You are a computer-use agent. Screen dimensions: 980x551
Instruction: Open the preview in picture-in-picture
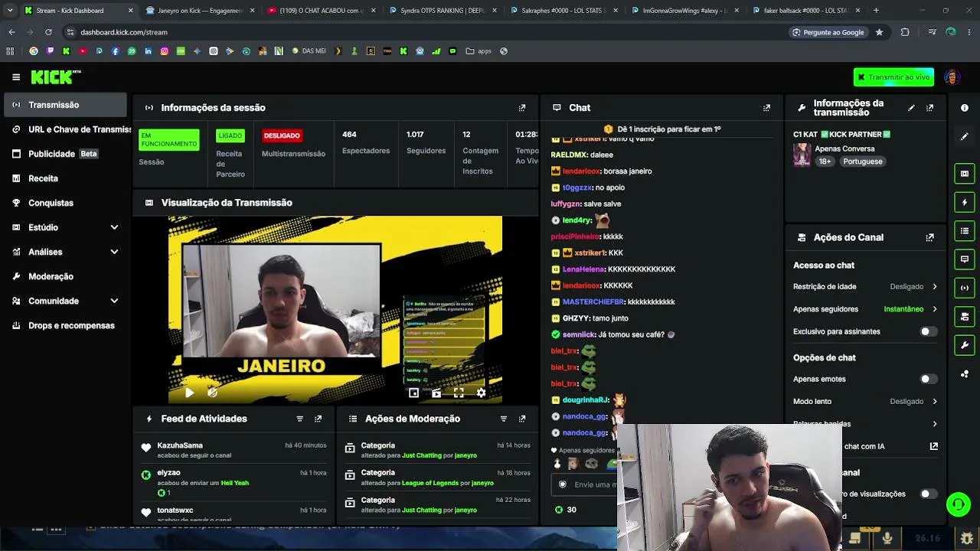[x=413, y=393]
